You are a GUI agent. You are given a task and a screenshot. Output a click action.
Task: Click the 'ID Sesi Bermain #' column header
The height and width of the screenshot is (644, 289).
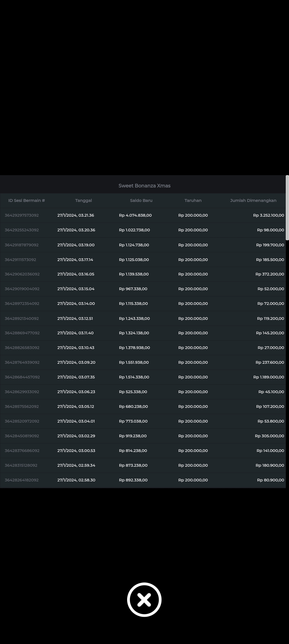(x=26, y=201)
